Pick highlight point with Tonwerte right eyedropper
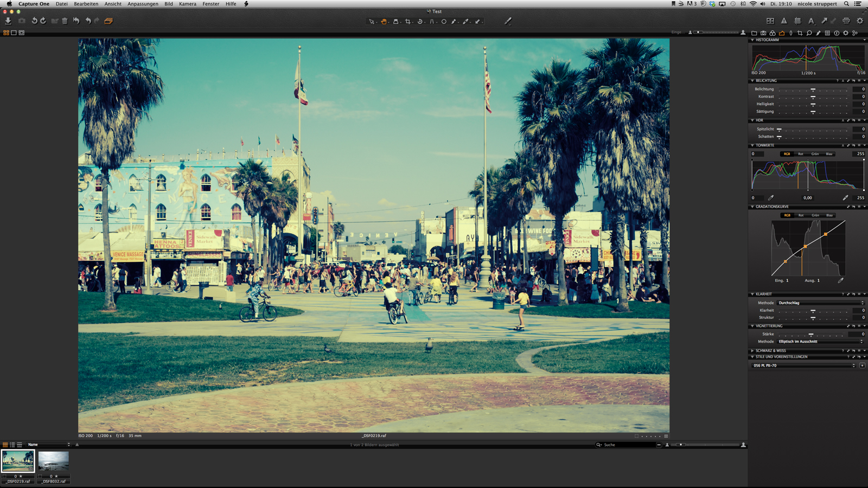868x488 pixels. pyautogui.click(x=845, y=198)
